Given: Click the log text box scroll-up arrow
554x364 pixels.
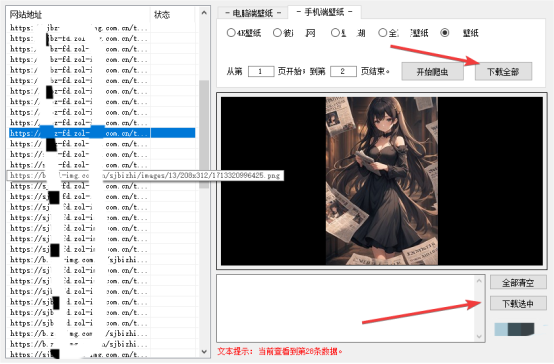Looking at the screenshot, I should [479, 281].
